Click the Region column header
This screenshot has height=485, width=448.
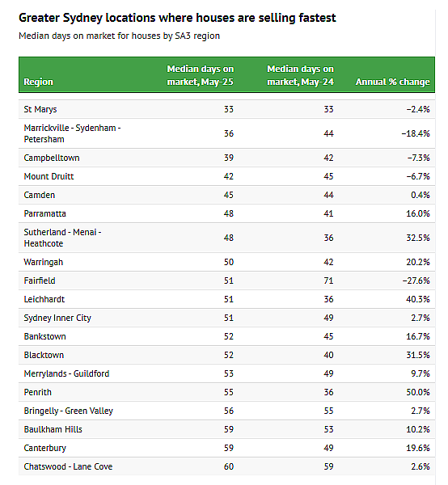[x=38, y=82]
